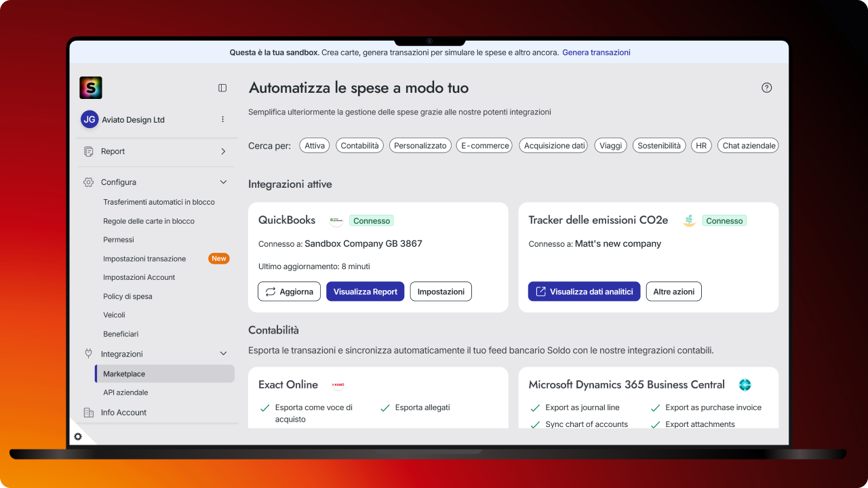Open Regole delle carte in blocco
The height and width of the screenshot is (488, 868).
point(149,221)
